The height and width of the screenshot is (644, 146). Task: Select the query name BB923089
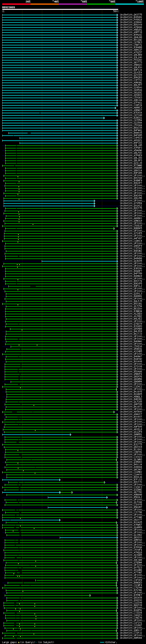[8, 7]
